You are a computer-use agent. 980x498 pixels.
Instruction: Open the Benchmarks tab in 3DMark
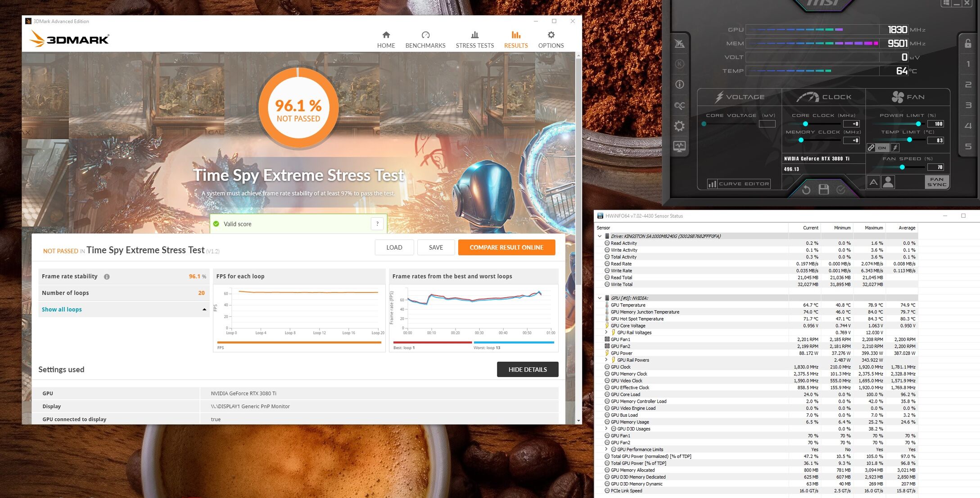[425, 40]
